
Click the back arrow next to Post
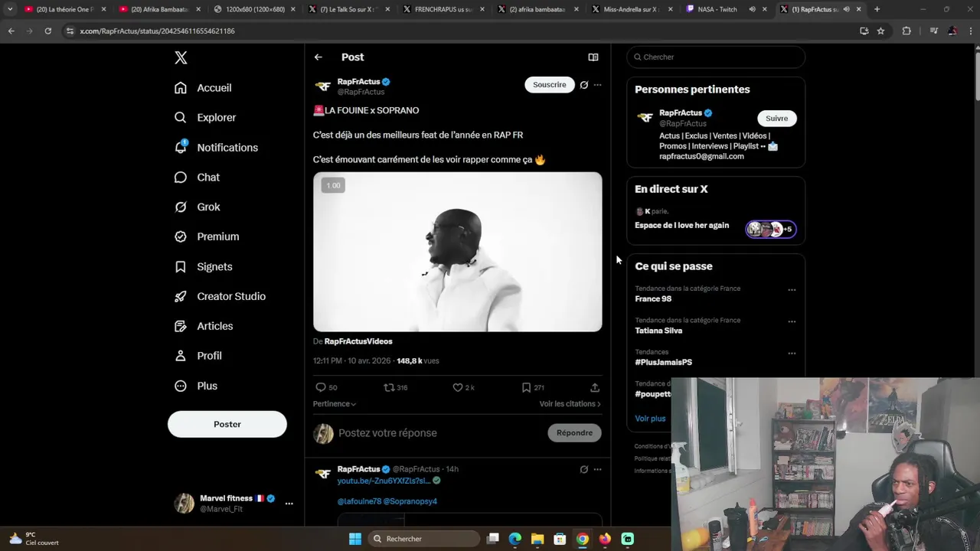click(x=318, y=57)
